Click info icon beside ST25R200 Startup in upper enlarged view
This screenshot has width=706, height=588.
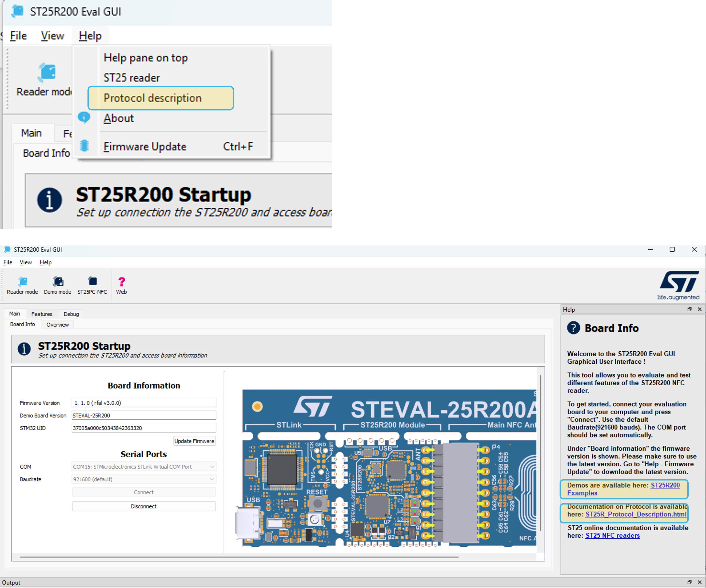click(x=49, y=200)
